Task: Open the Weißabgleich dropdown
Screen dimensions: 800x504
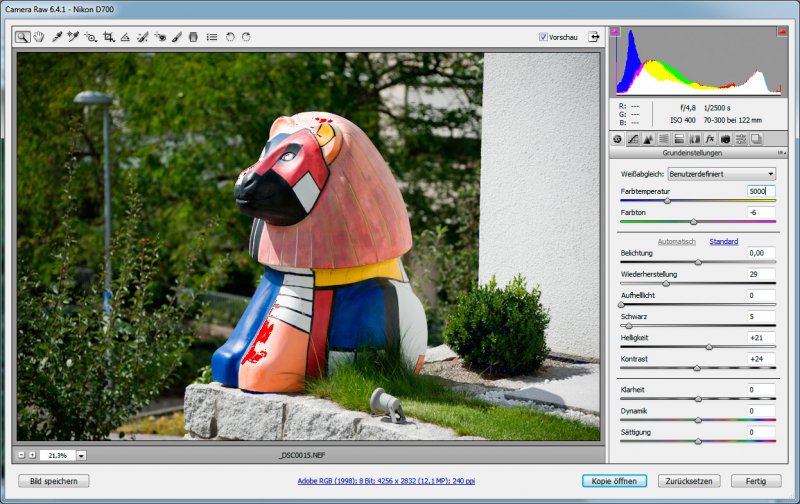Action: coord(721,174)
